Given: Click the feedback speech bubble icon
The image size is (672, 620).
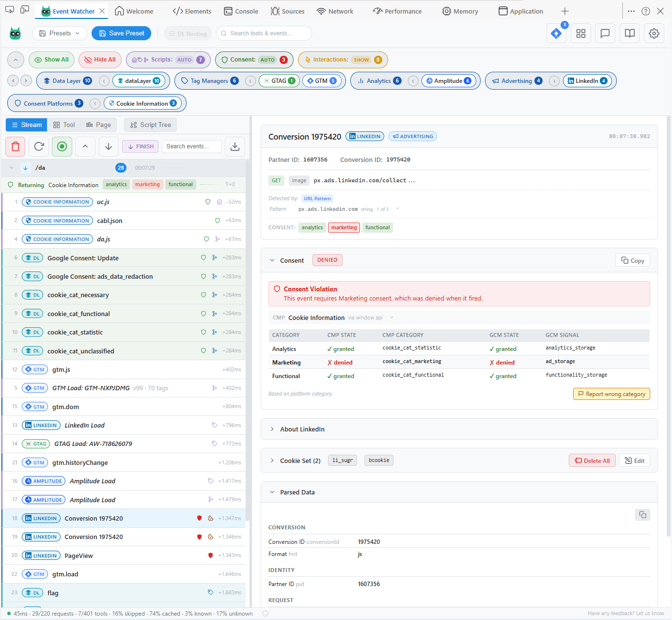Looking at the screenshot, I should (x=605, y=33).
